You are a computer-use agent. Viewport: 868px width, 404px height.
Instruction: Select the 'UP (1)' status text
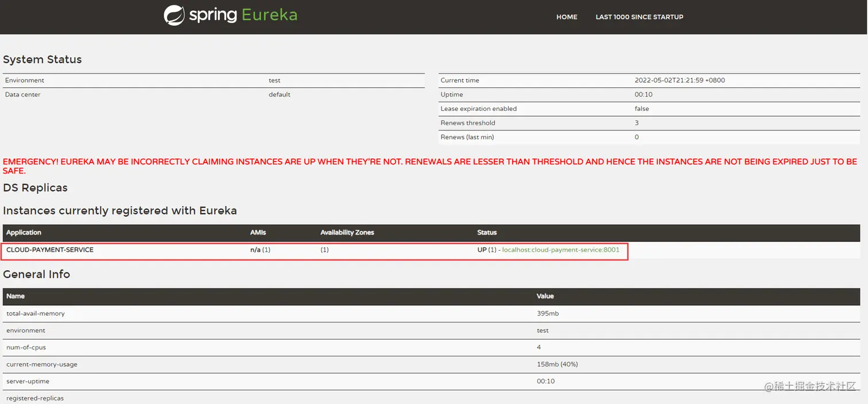coord(487,250)
